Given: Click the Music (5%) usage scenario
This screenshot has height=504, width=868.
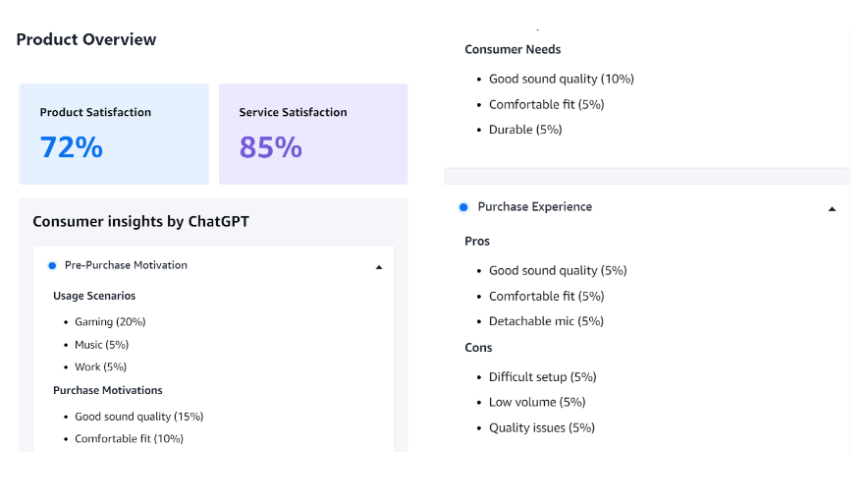Looking at the screenshot, I should pos(101,345).
